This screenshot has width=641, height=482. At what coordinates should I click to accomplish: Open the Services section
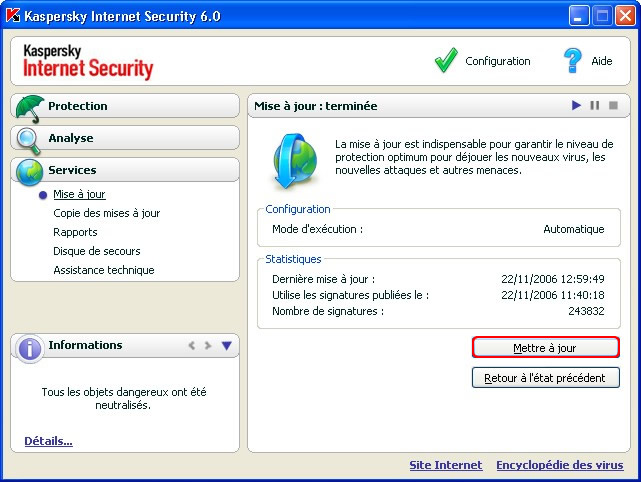pos(125,170)
